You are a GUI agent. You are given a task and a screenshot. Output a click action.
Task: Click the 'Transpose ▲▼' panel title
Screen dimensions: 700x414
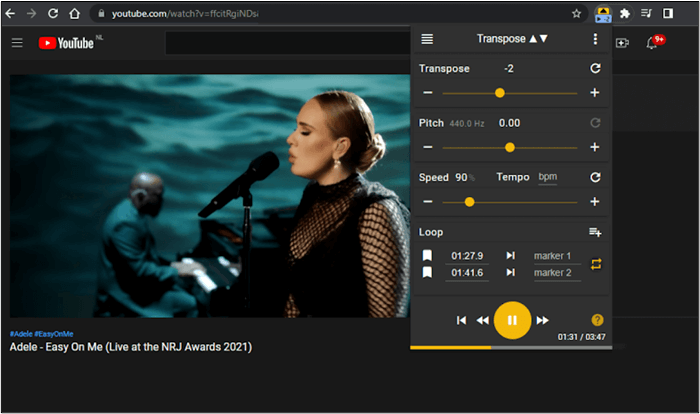512,39
